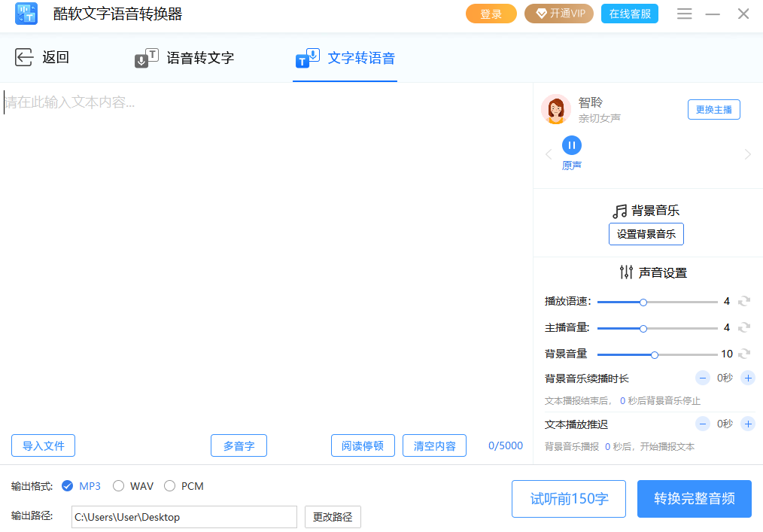Click 更换主播 to change anchor
Screen dimensions: 763x532
(714, 110)
